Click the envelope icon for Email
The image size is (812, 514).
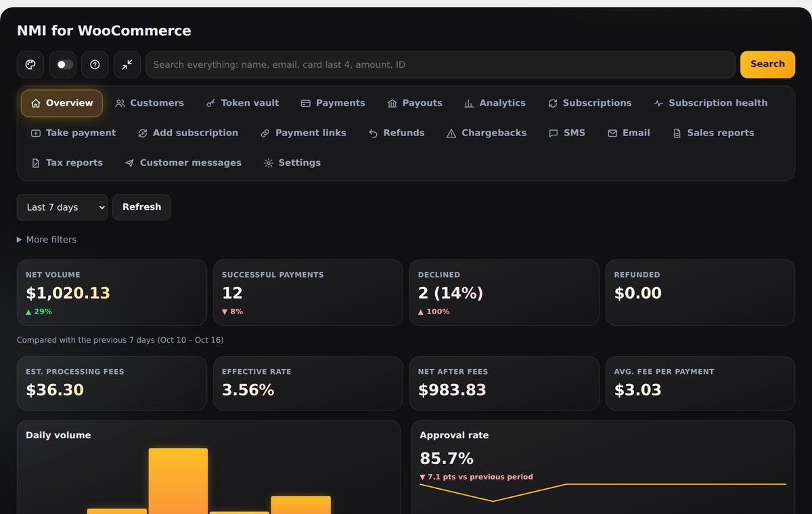pos(612,133)
